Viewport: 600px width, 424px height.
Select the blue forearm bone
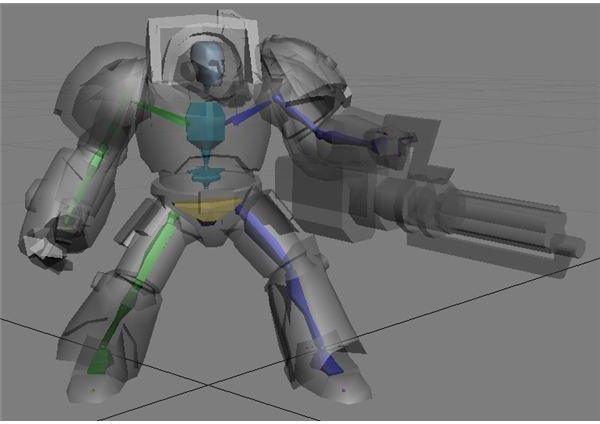point(344,139)
